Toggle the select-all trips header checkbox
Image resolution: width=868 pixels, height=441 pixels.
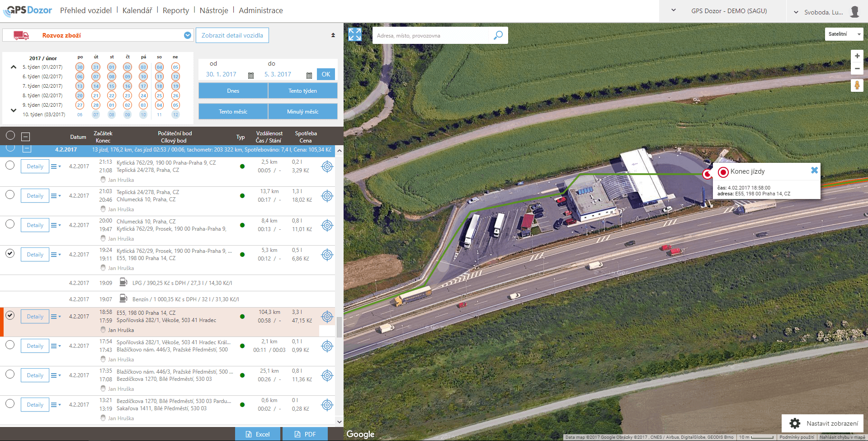(x=10, y=135)
